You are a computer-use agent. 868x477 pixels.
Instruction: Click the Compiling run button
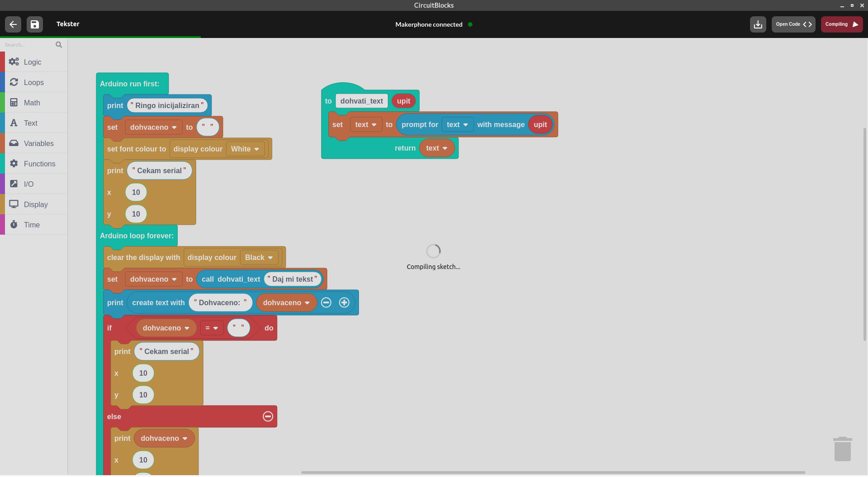(x=842, y=24)
